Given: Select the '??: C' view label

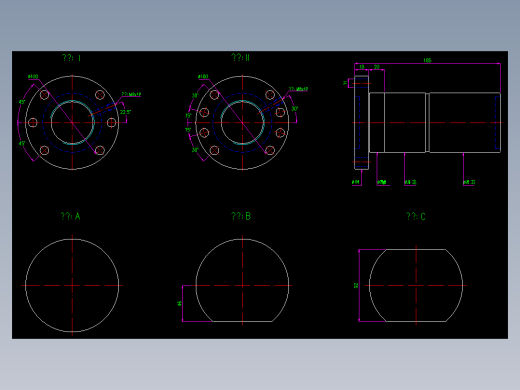Looking at the screenshot, I should click(x=416, y=216).
